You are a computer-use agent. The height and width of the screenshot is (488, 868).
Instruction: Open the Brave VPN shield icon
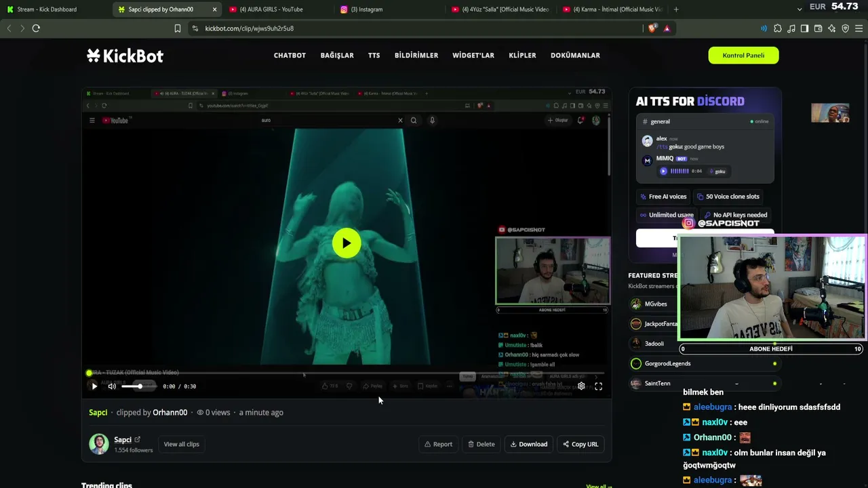pos(845,28)
